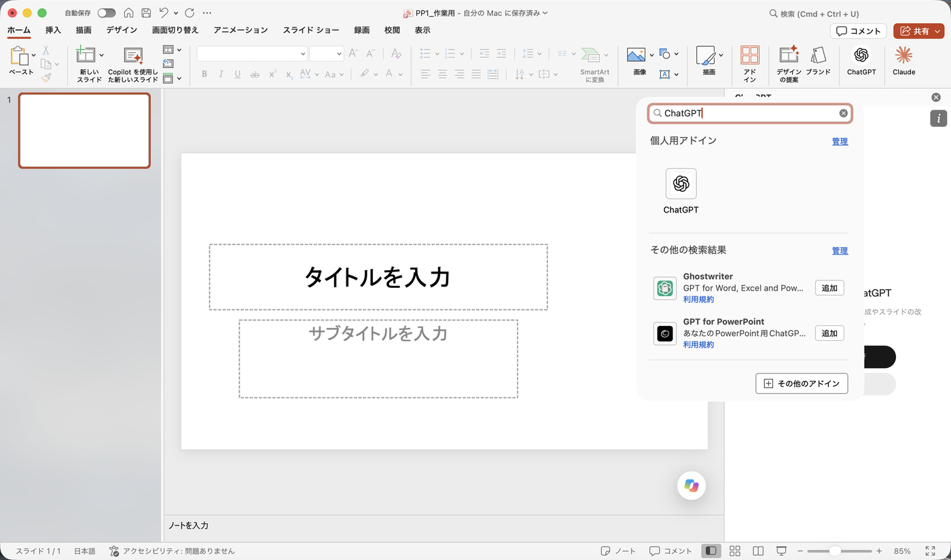Open the ブランド (Brand) tool
The image size is (951, 560).
818,60
